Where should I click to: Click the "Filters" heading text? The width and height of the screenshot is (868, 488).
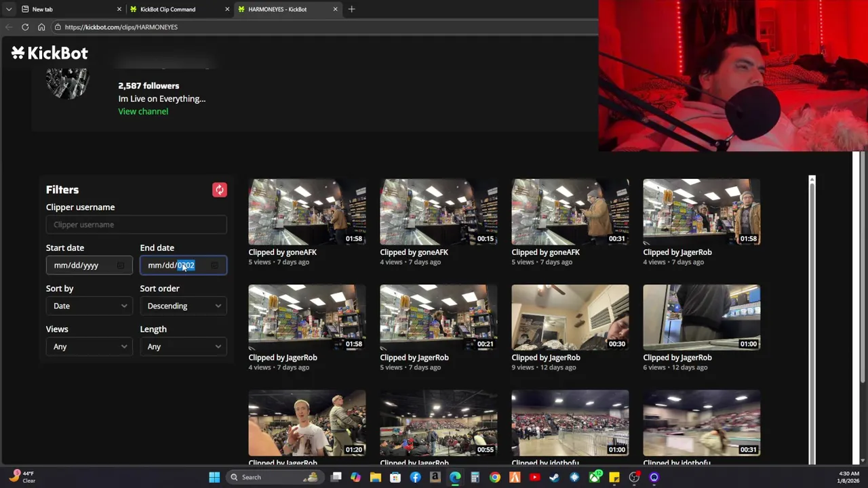pos(62,190)
